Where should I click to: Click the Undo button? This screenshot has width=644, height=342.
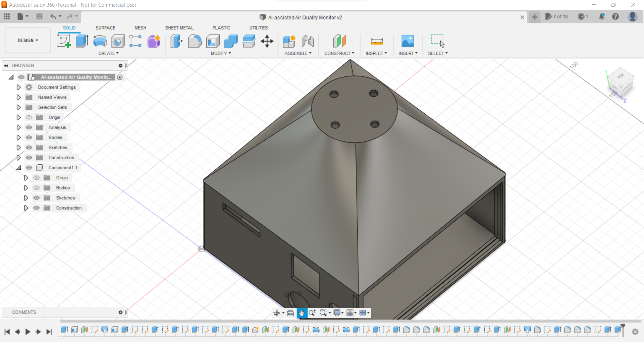(54, 16)
